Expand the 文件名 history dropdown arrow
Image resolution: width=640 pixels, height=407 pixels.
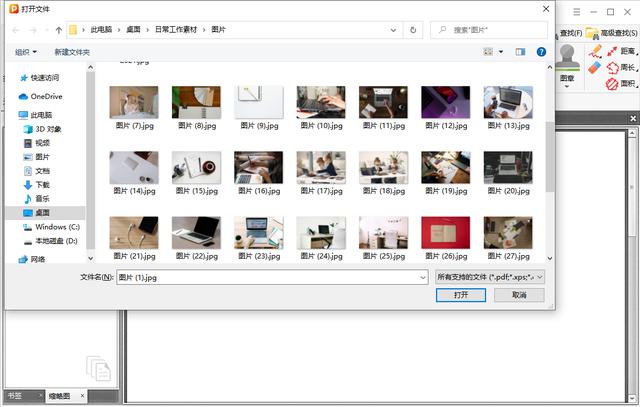pos(423,277)
